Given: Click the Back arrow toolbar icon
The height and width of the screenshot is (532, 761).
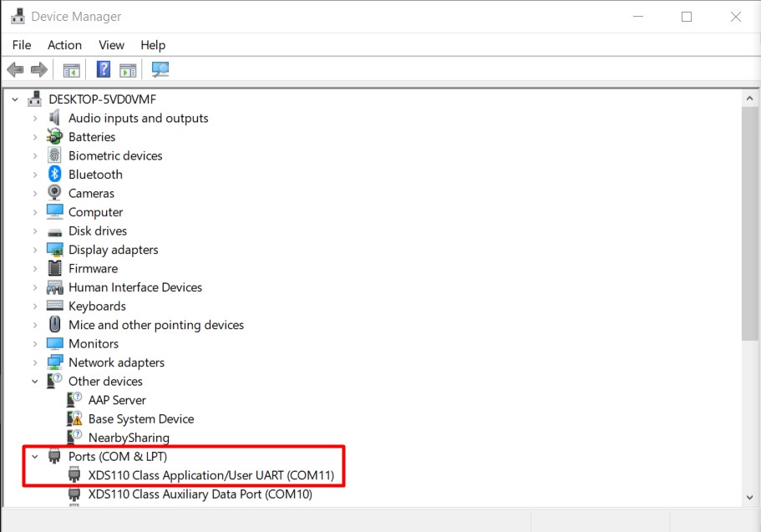Looking at the screenshot, I should [16, 70].
